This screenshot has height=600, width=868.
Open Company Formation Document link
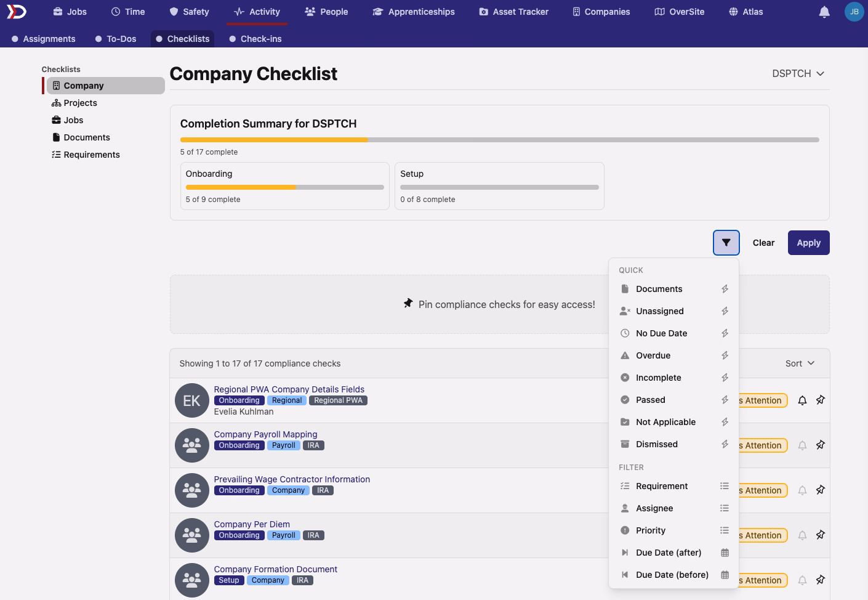coord(276,569)
